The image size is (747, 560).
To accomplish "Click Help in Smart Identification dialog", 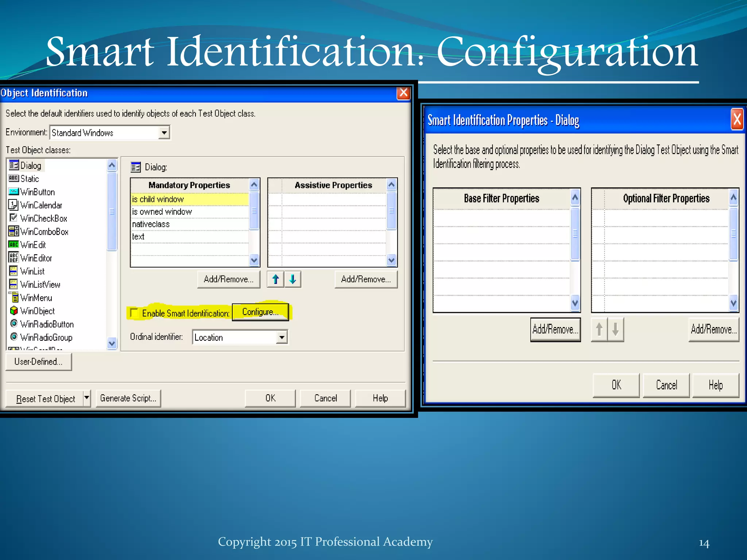I will coord(716,385).
